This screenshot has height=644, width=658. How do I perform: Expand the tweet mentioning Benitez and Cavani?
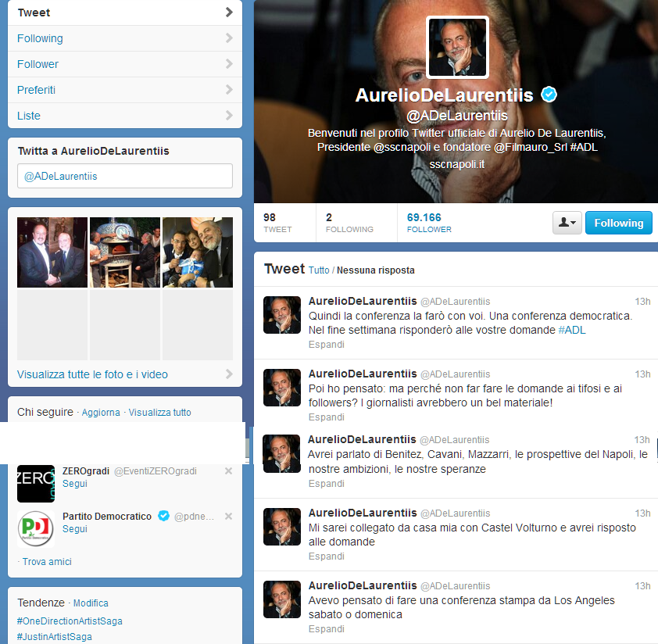tap(326, 484)
